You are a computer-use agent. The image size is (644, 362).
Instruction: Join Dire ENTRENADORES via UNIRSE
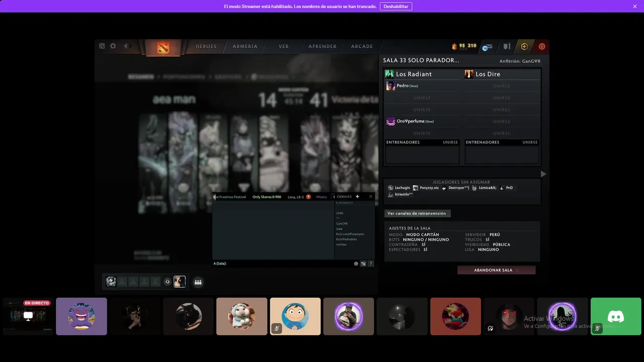(530, 142)
